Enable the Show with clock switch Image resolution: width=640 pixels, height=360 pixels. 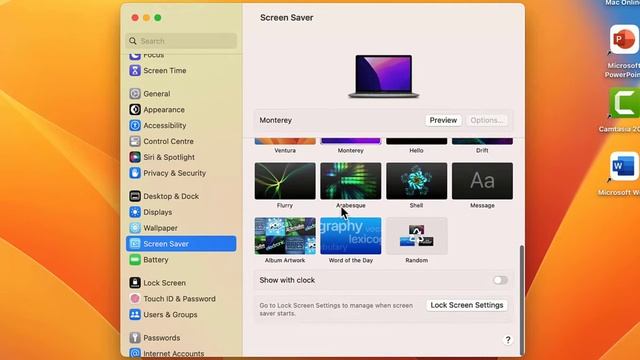[x=500, y=280]
